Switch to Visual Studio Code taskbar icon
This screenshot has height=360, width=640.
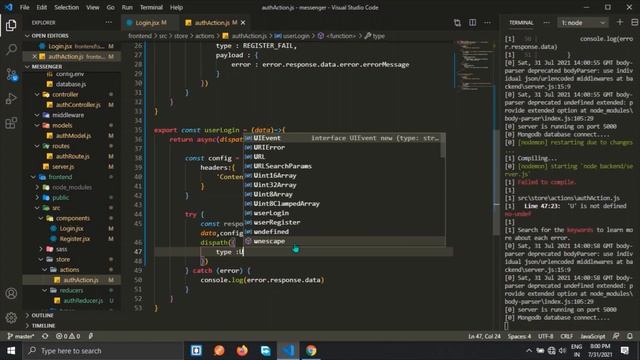click(288, 351)
